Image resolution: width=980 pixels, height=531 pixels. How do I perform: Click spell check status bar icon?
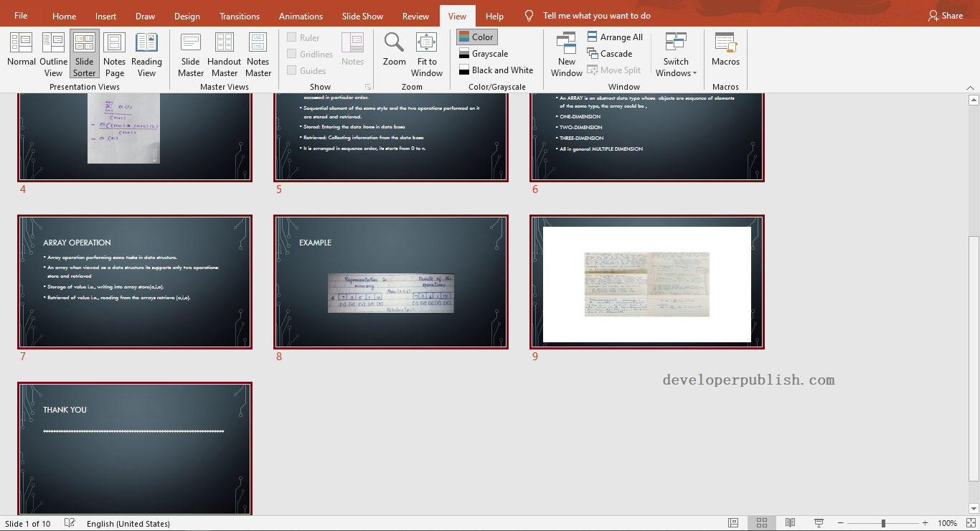click(x=70, y=523)
